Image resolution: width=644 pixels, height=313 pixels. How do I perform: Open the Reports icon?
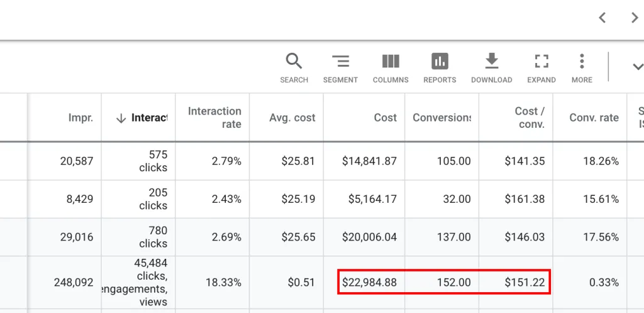[440, 68]
